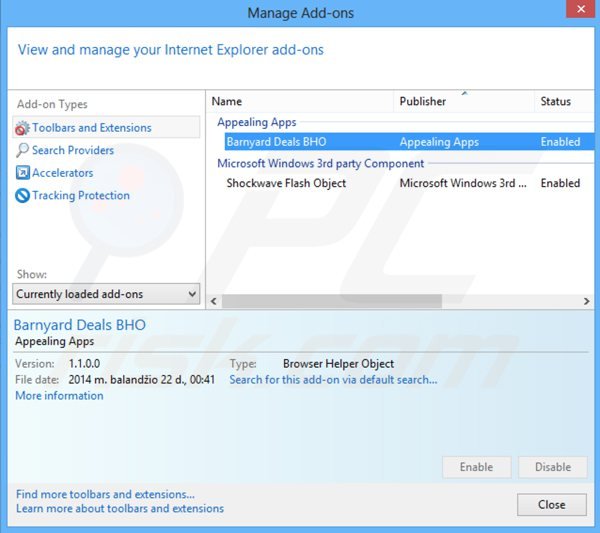Click the Disable button
This screenshot has height=533, width=600.
553,467
